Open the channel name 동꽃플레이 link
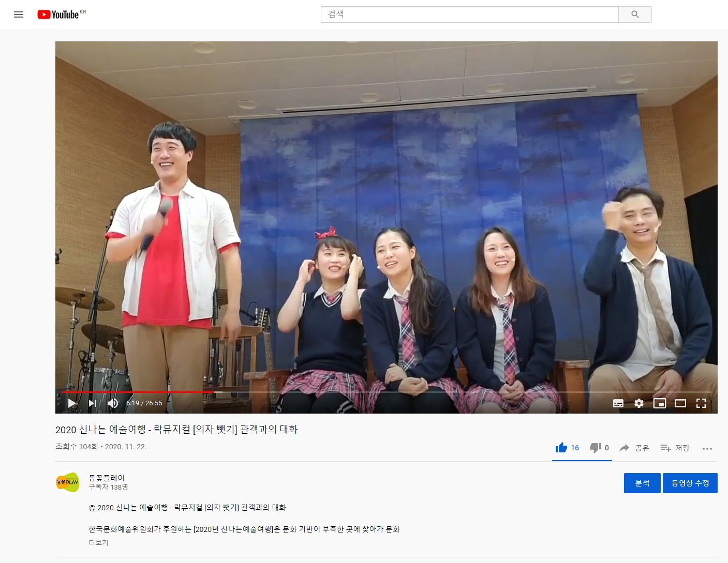 pyautogui.click(x=107, y=477)
